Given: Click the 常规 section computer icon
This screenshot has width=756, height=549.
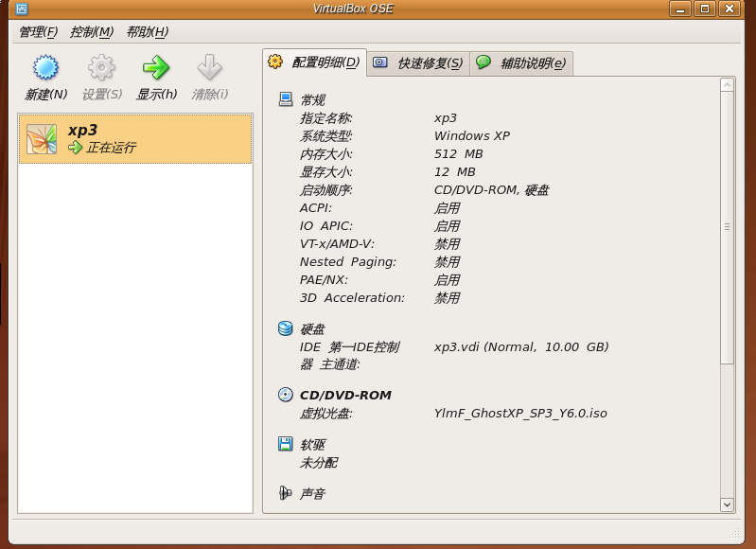Looking at the screenshot, I should 286,99.
